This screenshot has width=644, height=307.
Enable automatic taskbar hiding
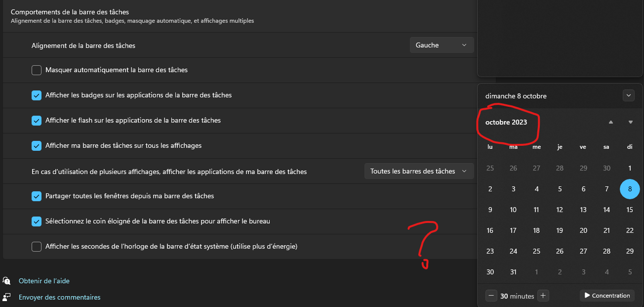36,70
